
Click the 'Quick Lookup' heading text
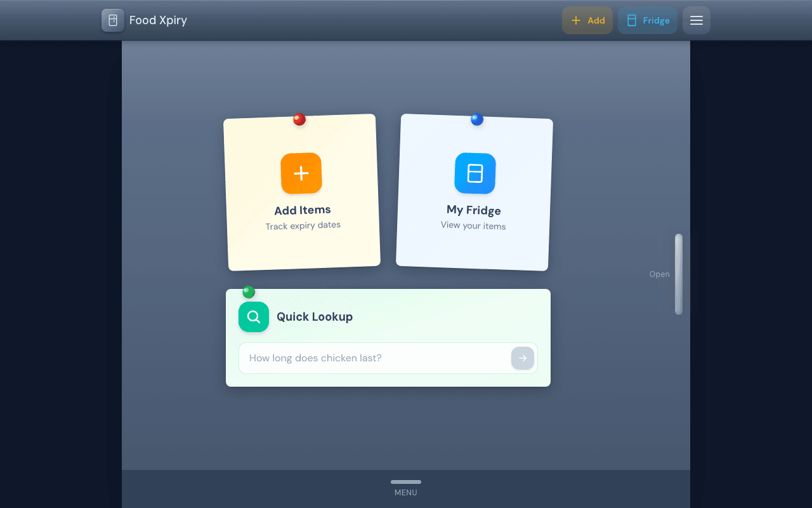click(315, 317)
